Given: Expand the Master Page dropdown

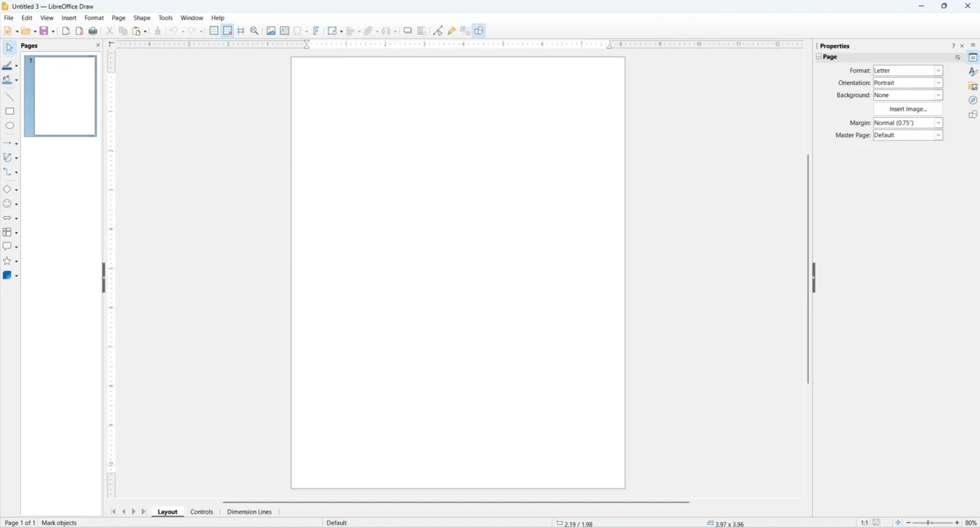Looking at the screenshot, I should 938,135.
